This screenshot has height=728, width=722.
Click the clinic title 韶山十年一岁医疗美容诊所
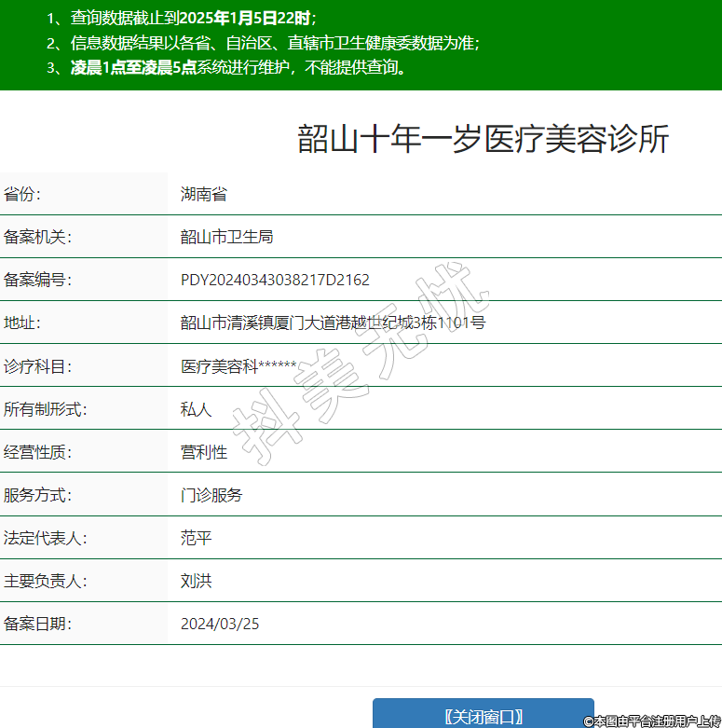[483, 139]
